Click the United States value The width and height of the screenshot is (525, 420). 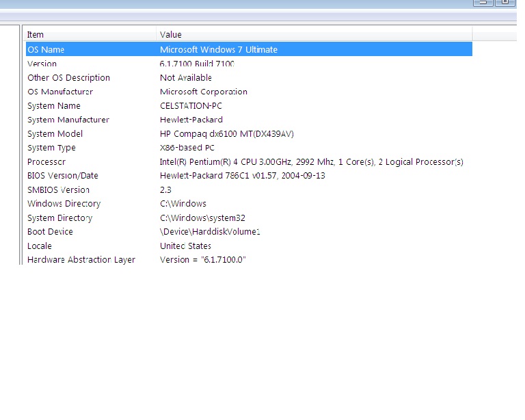[185, 246]
